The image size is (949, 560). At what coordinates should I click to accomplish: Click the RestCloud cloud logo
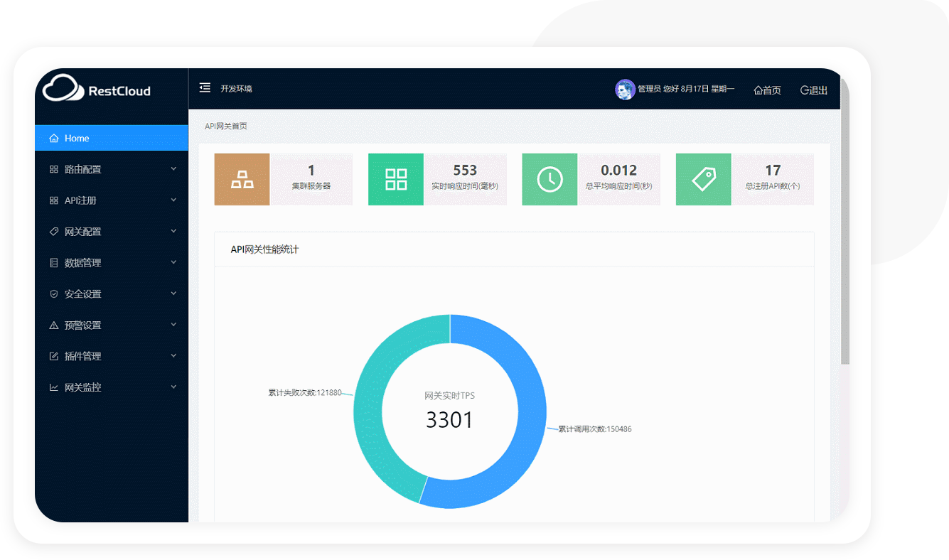pyautogui.click(x=63, y=89)
